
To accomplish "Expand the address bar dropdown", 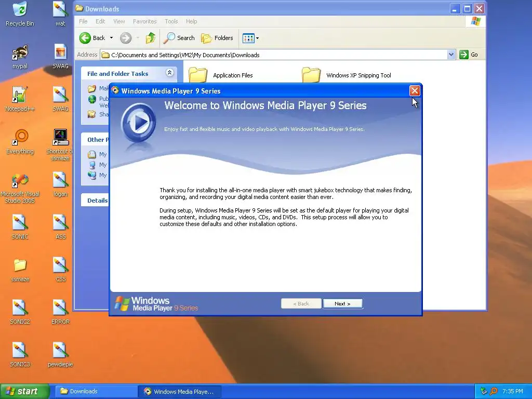I will (451, 55).
